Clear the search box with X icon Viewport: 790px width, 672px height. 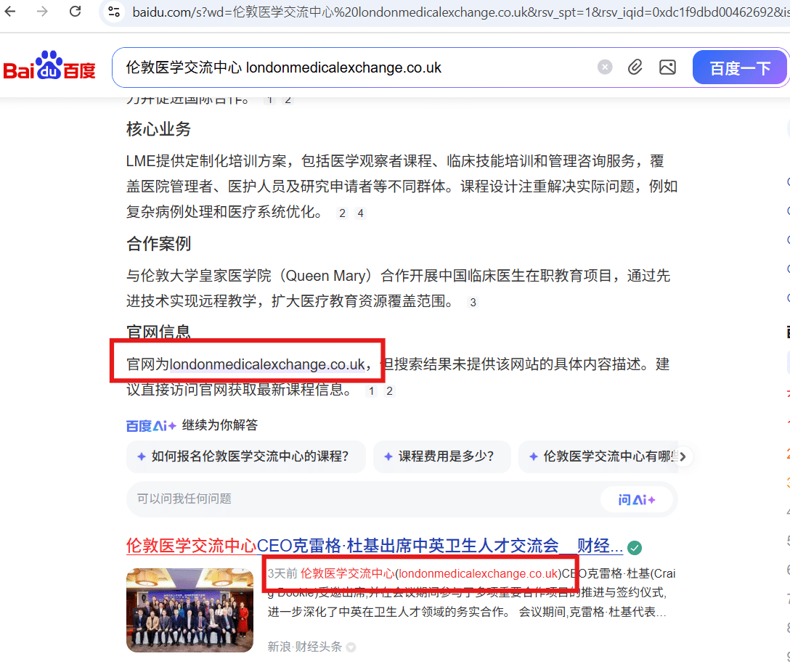pos(605,67)
